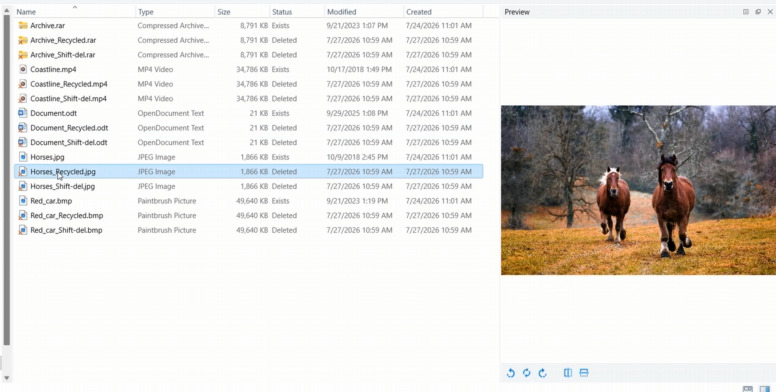Viewport: 776px width, 392px height.
Task: Click the Horses_Shift-del.jpg image icon
Action: point(23,186)
